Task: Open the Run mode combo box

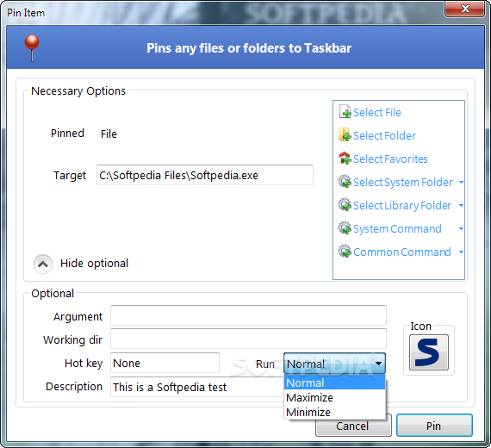Action: coord(334,364)
